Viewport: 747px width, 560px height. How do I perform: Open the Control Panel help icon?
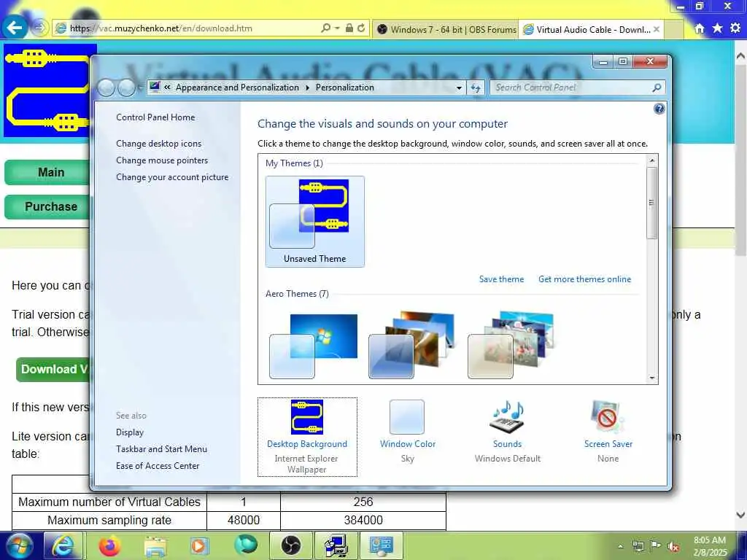[659, 109]
